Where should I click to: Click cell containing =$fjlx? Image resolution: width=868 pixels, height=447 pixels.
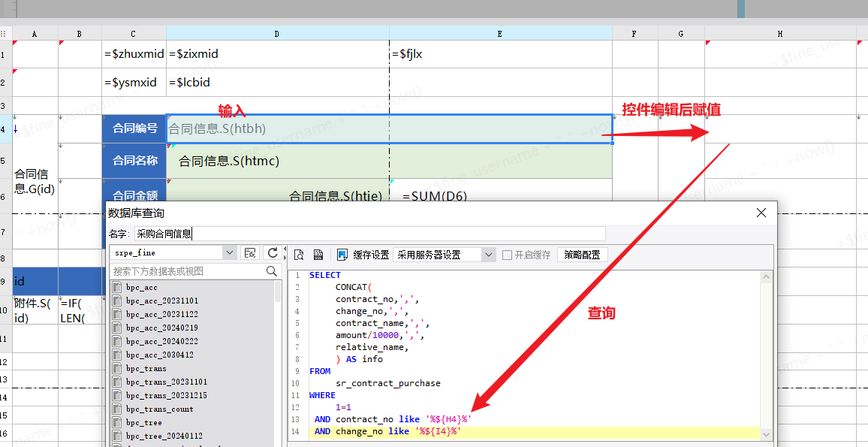[x=501, y=54]
